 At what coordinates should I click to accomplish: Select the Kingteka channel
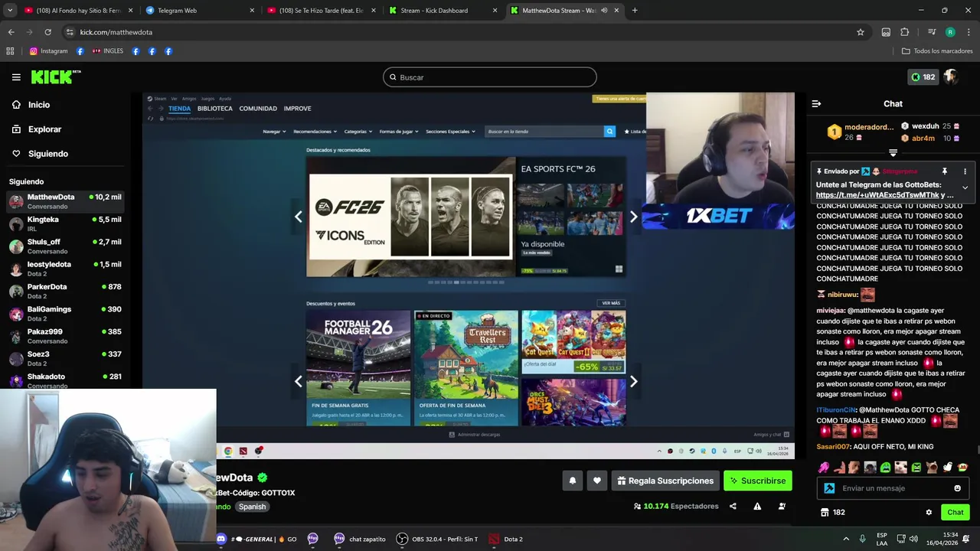65,223
